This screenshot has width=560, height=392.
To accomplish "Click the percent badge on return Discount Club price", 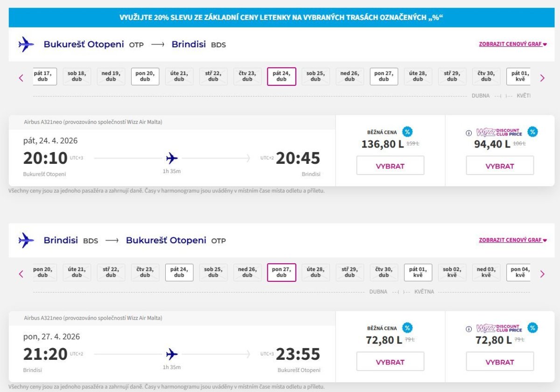I will click(x=532, y=328).
